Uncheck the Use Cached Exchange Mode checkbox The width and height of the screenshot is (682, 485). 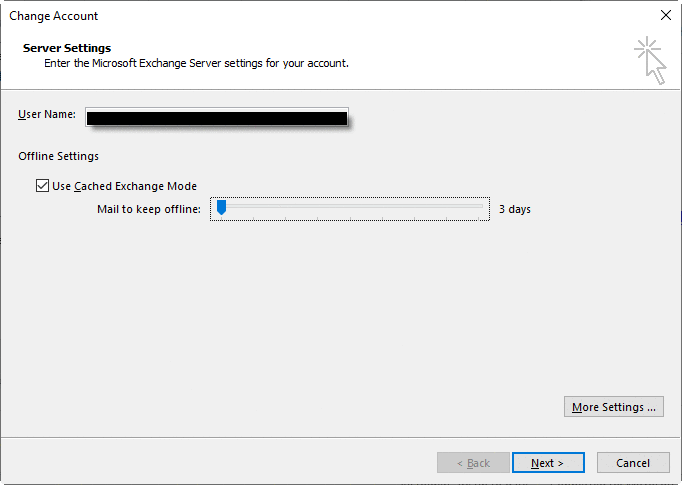42,186
